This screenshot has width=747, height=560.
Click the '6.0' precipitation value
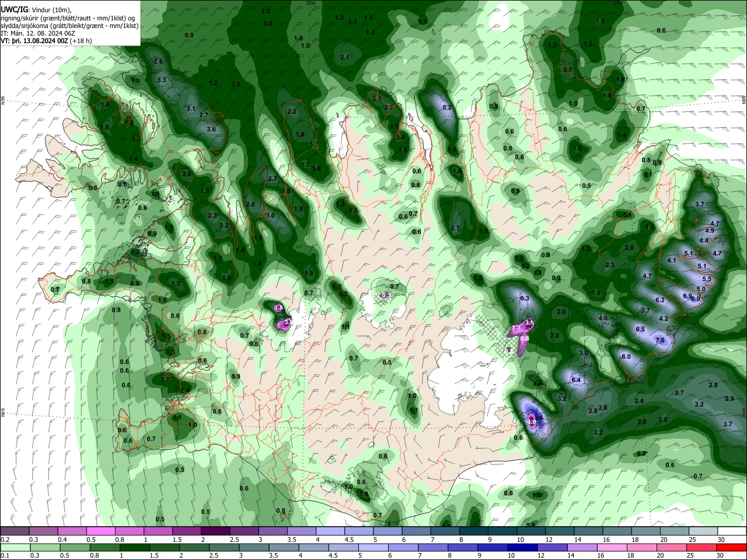626,357
